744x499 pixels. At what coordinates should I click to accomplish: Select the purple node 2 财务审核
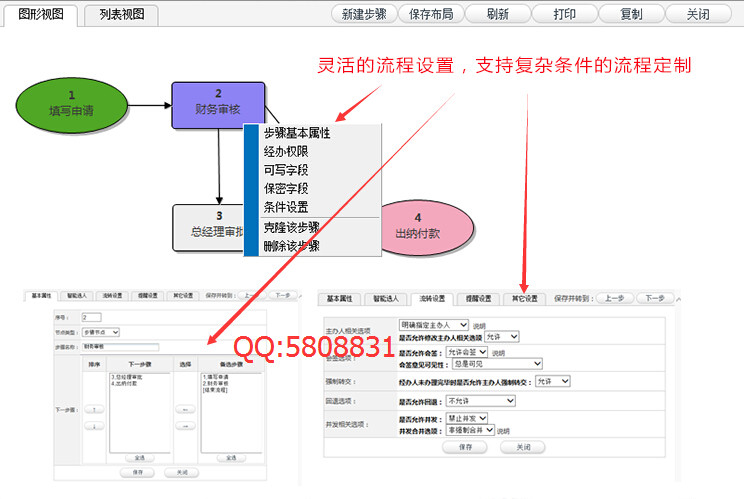(x=218, y=105)
